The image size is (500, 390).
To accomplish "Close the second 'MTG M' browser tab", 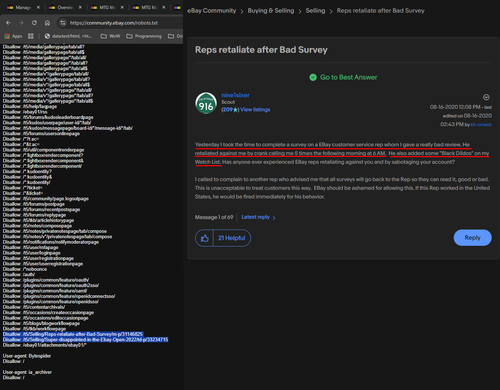I will [x=164, y=7].
